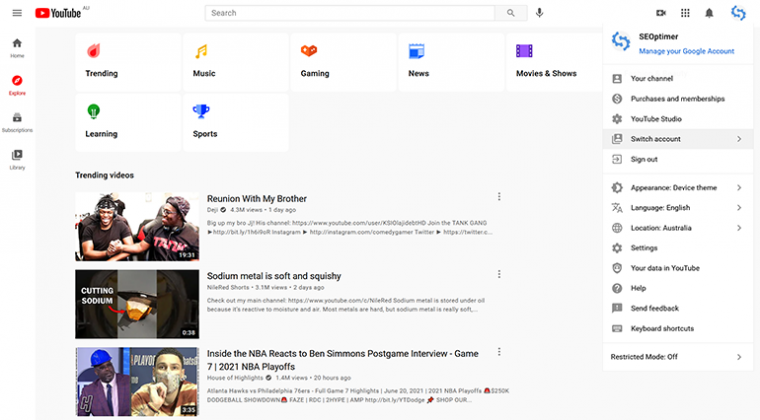
Task: Open the Trending category card
Action: tap(128, 62)
